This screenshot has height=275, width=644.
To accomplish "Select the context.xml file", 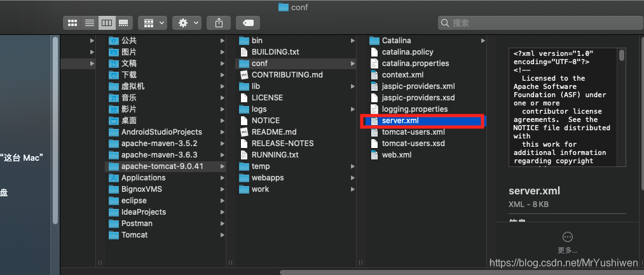I will (427, 75).
